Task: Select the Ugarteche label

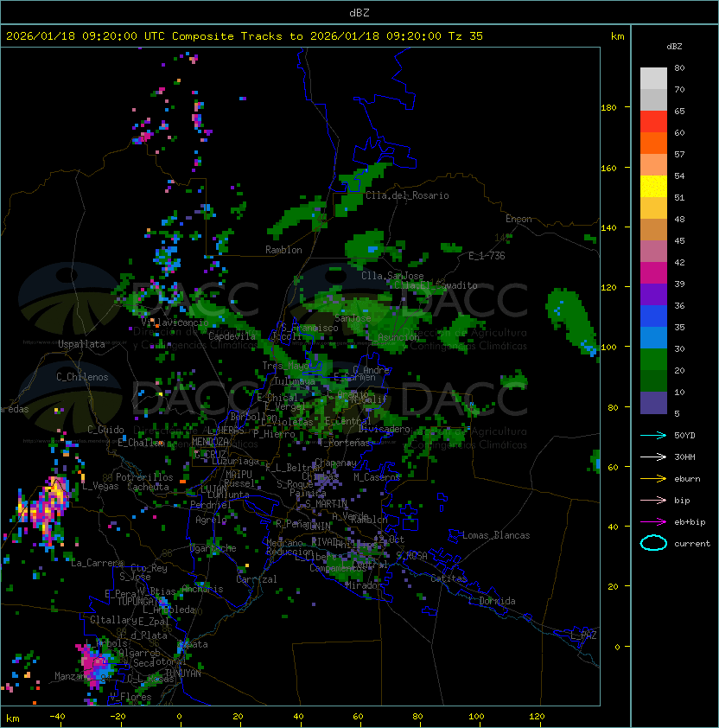Action: pos(213,548)
